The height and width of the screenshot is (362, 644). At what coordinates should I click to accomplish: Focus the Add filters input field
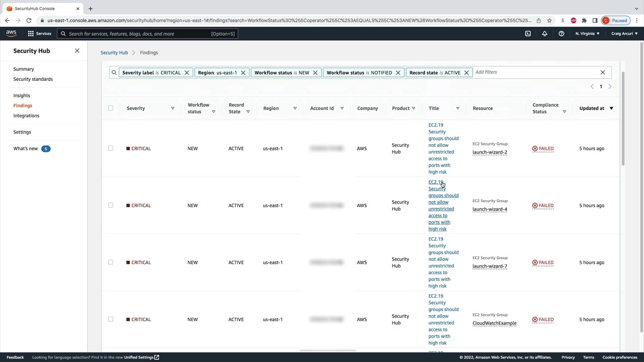(535, 72)
